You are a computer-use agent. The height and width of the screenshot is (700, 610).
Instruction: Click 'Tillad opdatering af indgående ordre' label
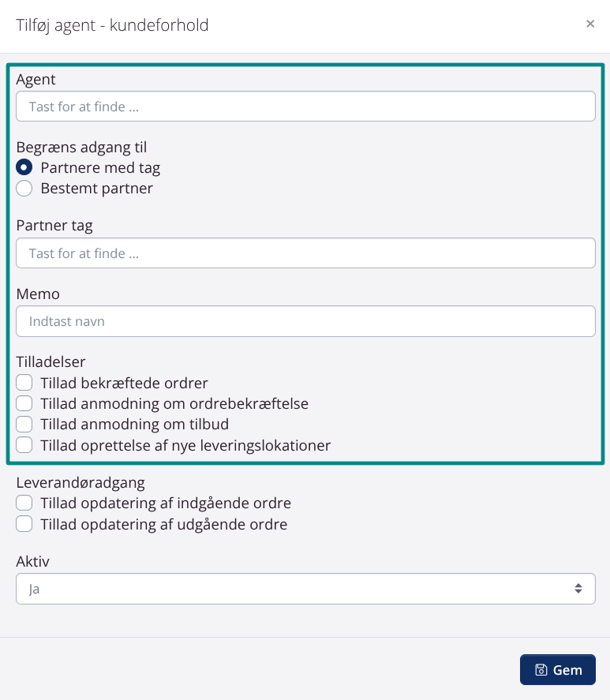[166, 503]
